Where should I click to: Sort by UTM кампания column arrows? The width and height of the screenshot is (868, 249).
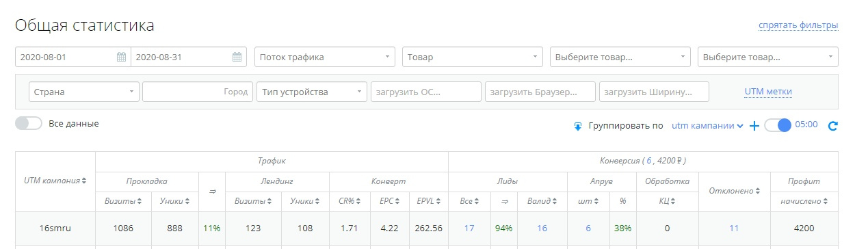84,181
